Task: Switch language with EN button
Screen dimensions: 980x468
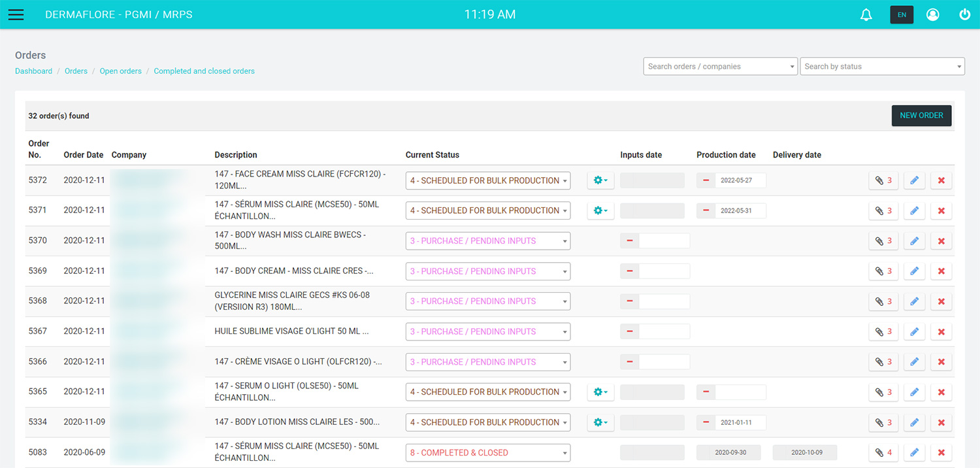Action: (902, 14)
